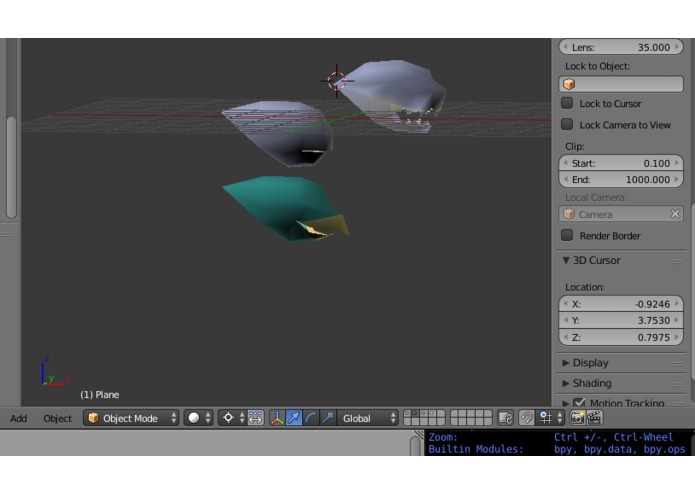Click the Shading panel drag grip
The height and width of the screenshot is (494, 695).
677,385
